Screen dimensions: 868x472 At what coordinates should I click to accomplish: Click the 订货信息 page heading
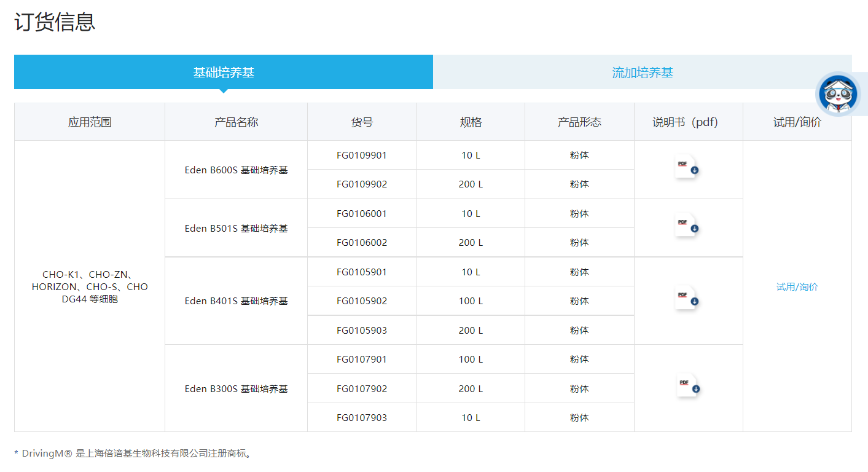pos(55,22)
